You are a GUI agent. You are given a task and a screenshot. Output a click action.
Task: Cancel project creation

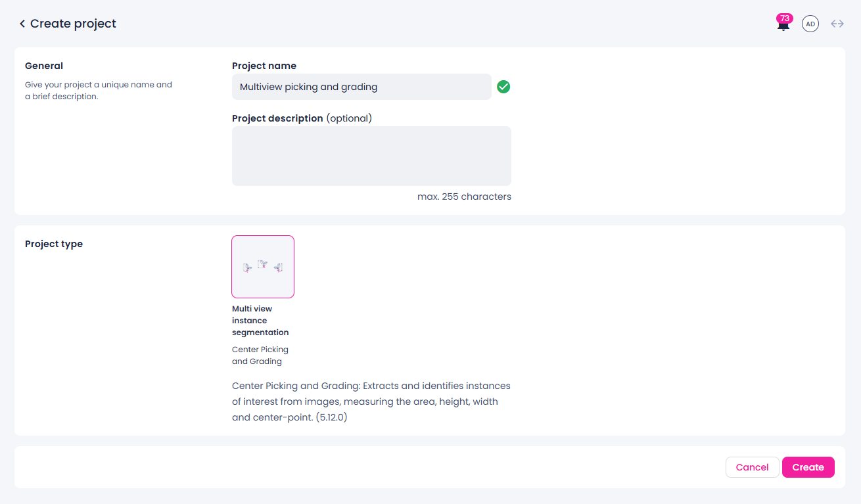pos(753,467)
